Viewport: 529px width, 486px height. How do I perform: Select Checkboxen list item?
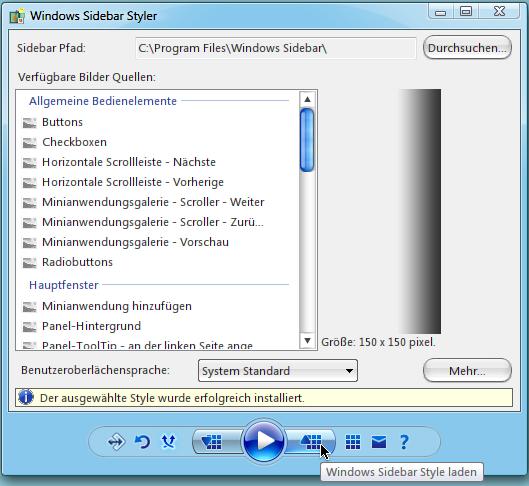click(x=74, y=142)
